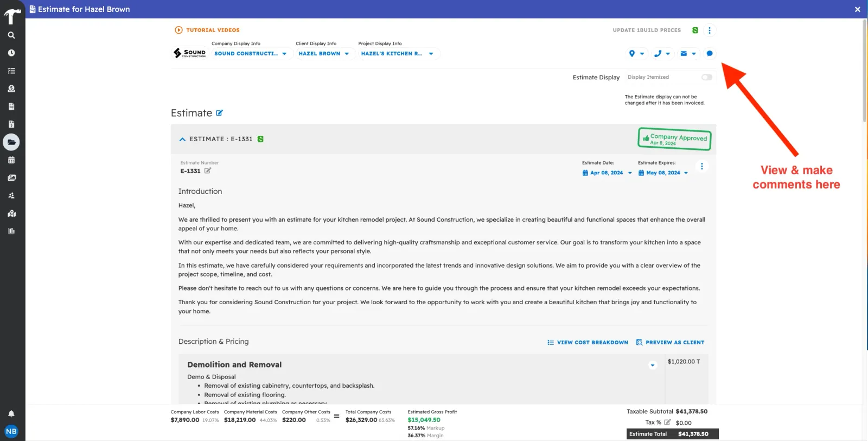
Task: Click the green 1build sync icon beside Update Prices
Action: 695,30
